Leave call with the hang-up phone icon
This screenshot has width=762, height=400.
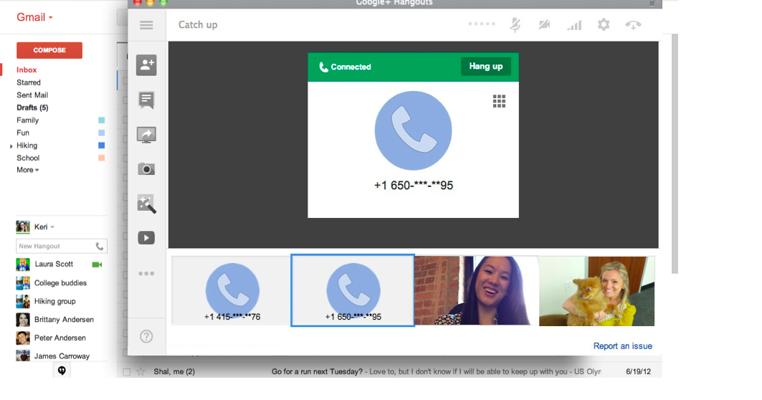coord(633,25)
